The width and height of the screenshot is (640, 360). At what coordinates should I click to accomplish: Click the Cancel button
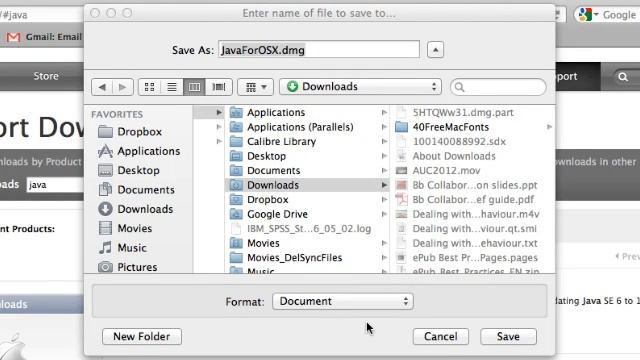(441, 336)
